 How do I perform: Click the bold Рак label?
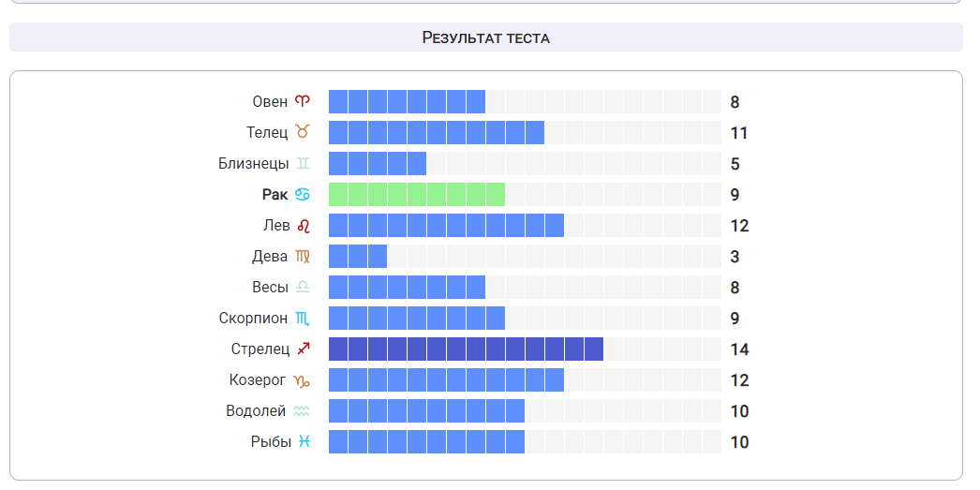[x=275, y=194]
